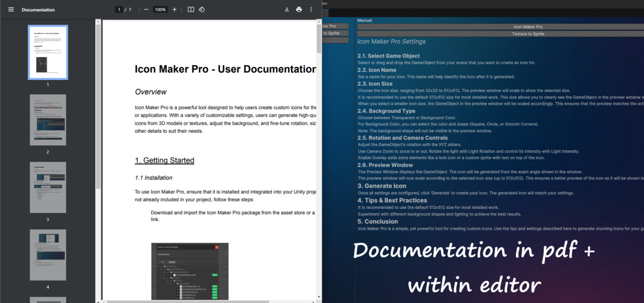
Task: Click the zoom in plus icon
Action: pos(174,10)
